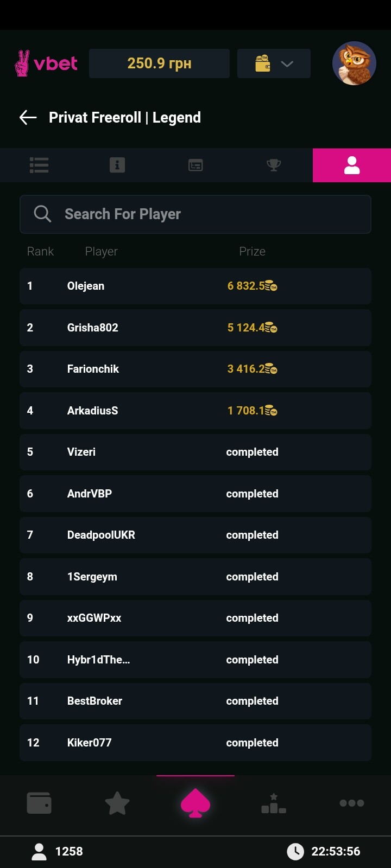Open the three-dots more menu
Screen dimensions: 391x868
point(352,803)
